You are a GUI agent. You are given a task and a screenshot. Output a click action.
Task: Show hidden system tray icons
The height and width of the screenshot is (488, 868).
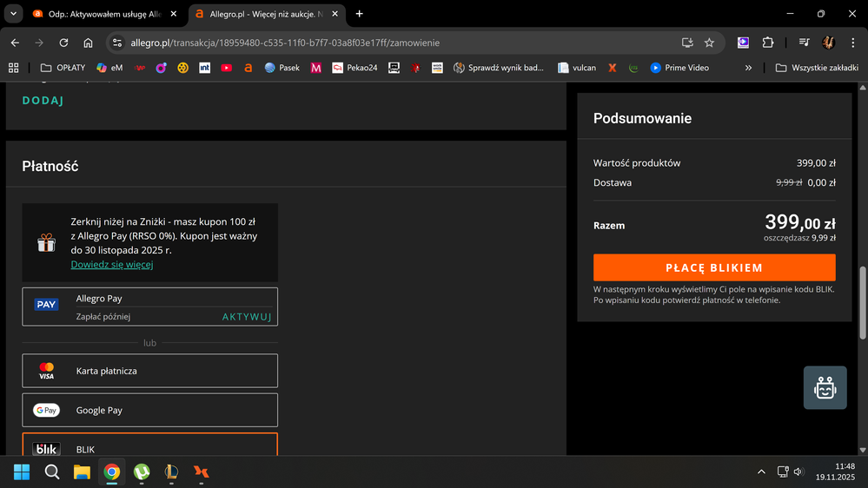761,472
